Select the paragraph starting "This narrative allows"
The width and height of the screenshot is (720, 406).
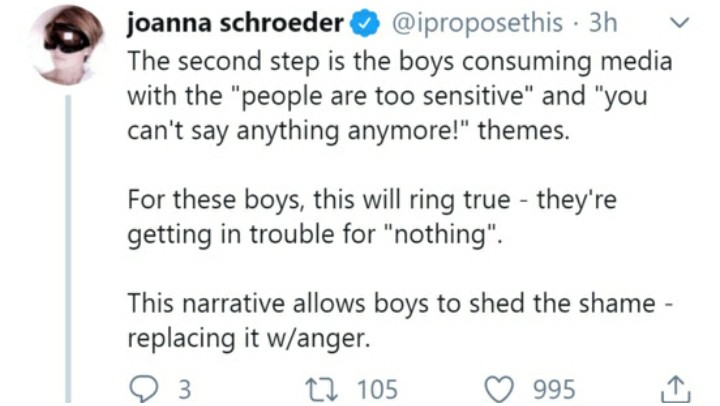click(x=399, y=321)
